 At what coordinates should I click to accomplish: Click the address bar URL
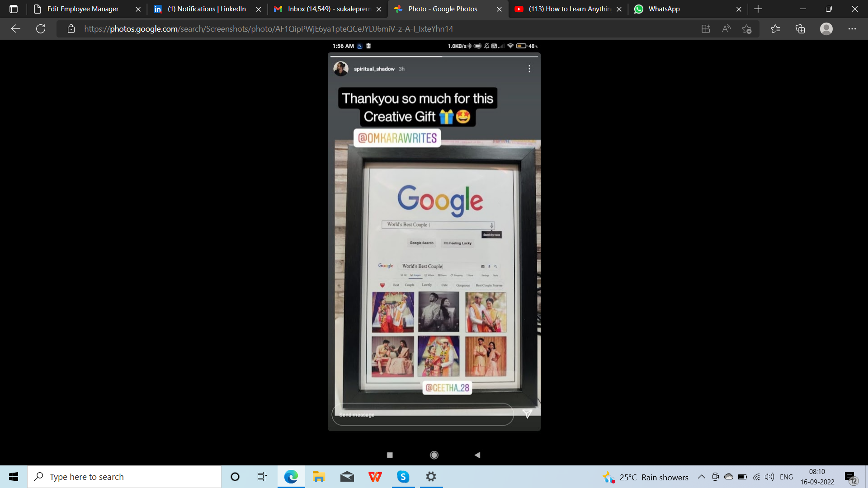269,29
